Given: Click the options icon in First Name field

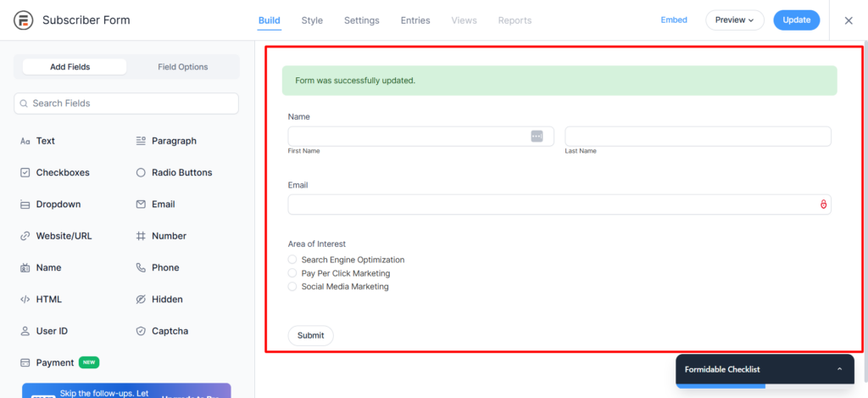Looking at the screenshot, I should coord(537,136).
